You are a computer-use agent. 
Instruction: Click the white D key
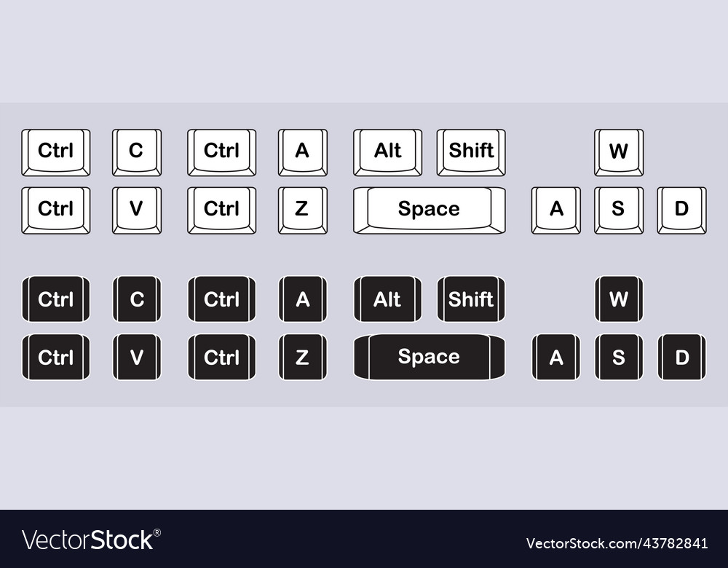[x=681, y=210]
